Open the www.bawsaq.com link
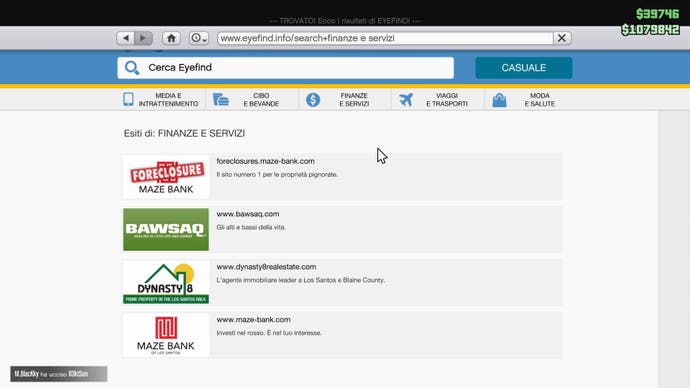The image size is (690, 388). click(x=248, y=214)
